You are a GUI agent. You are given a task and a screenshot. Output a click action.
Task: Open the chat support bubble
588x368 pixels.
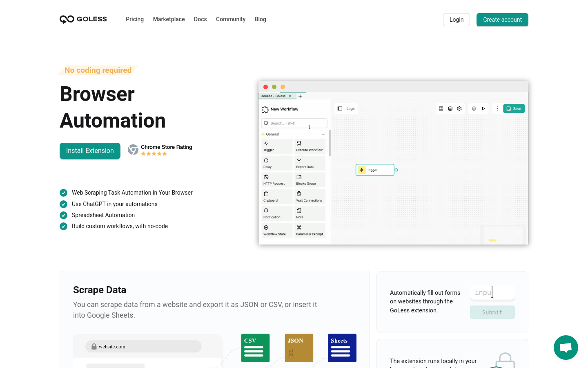coord(566,348)
